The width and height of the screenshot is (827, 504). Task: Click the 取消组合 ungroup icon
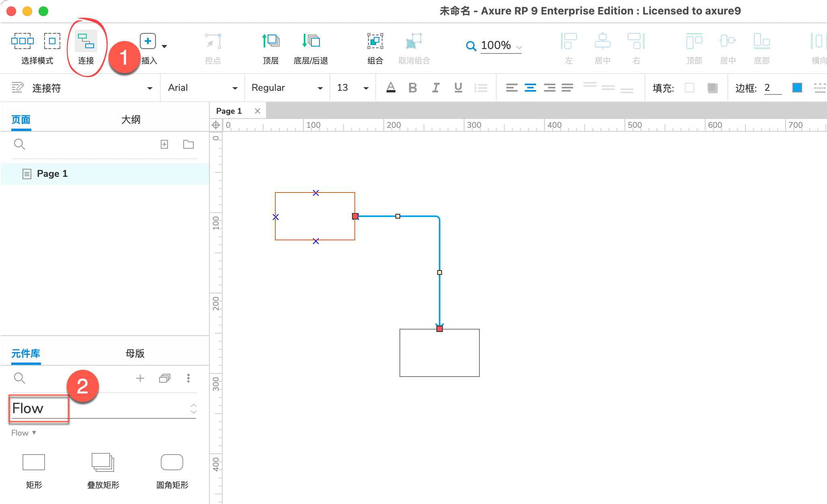(414, 41)
